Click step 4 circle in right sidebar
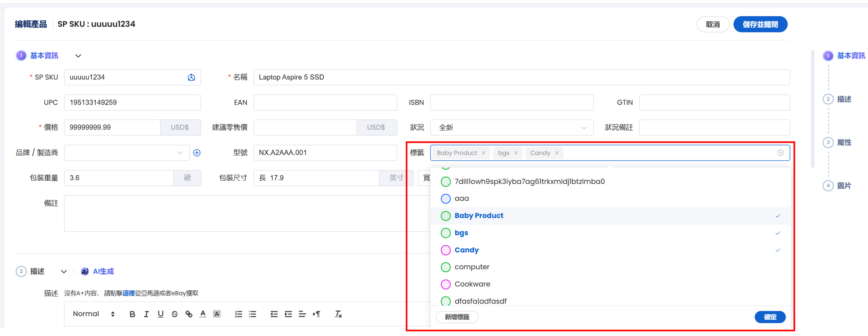Viewport: 868px width, 336px height. coord(828,185)
